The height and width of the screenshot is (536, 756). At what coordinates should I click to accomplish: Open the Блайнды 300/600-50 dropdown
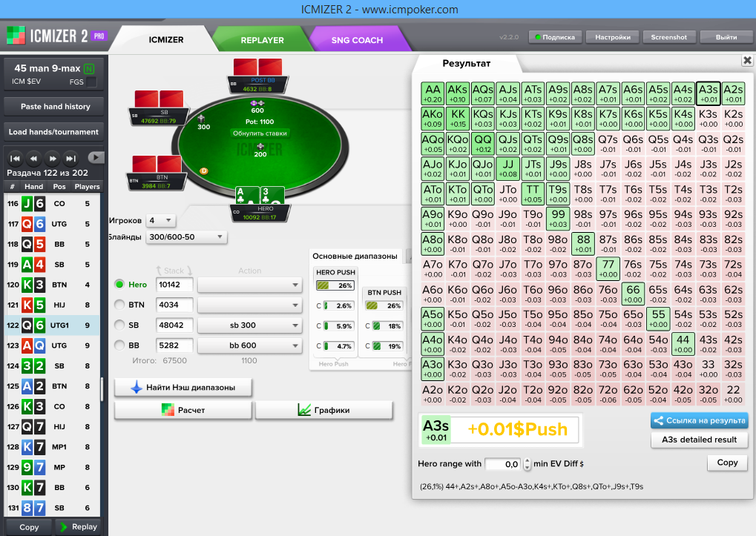coord(186,237)
